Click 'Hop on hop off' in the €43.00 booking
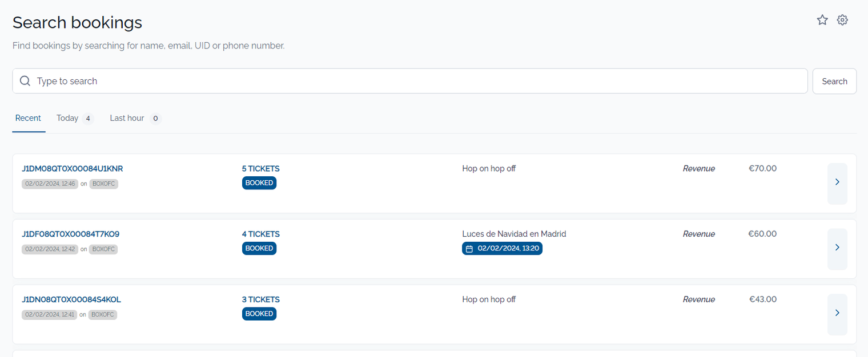The image size is (868, 357). 489,299
